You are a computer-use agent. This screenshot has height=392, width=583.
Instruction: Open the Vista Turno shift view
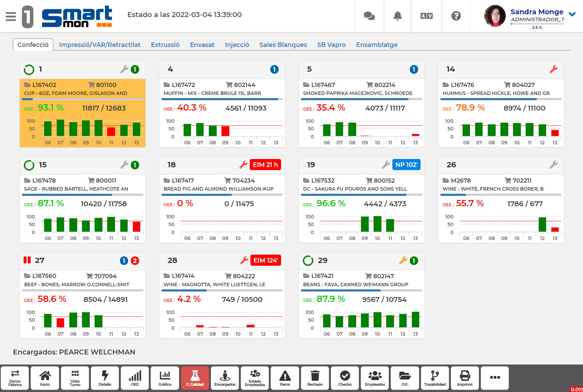pos(75,378)
